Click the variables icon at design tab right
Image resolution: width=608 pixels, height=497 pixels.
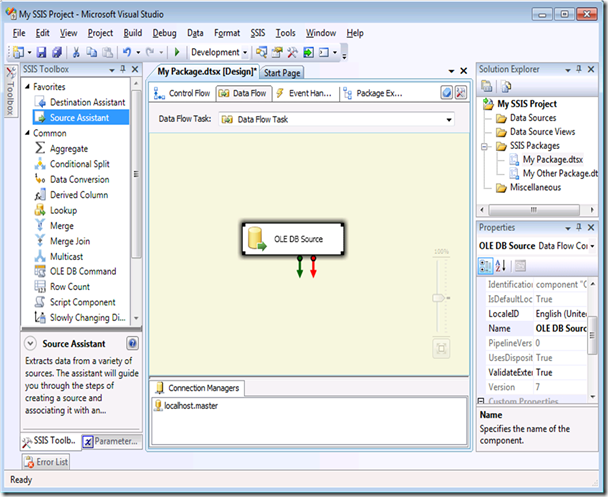[x=447, y=93]
